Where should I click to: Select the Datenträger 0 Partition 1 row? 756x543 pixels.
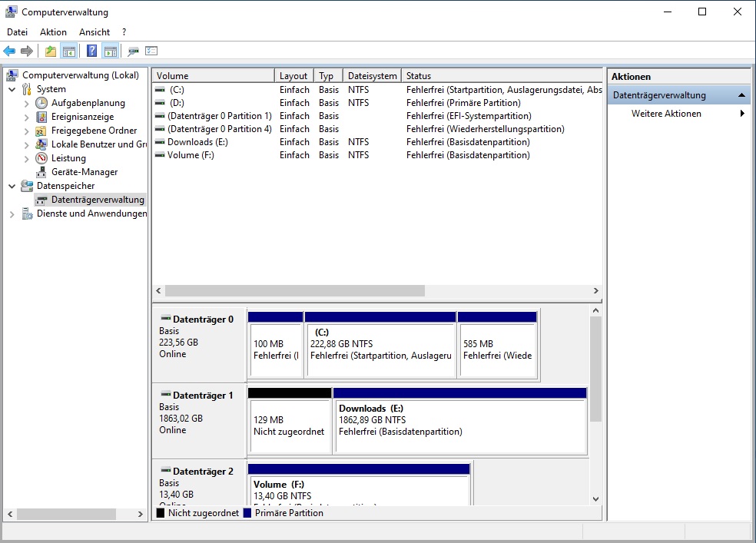point(377,116)
